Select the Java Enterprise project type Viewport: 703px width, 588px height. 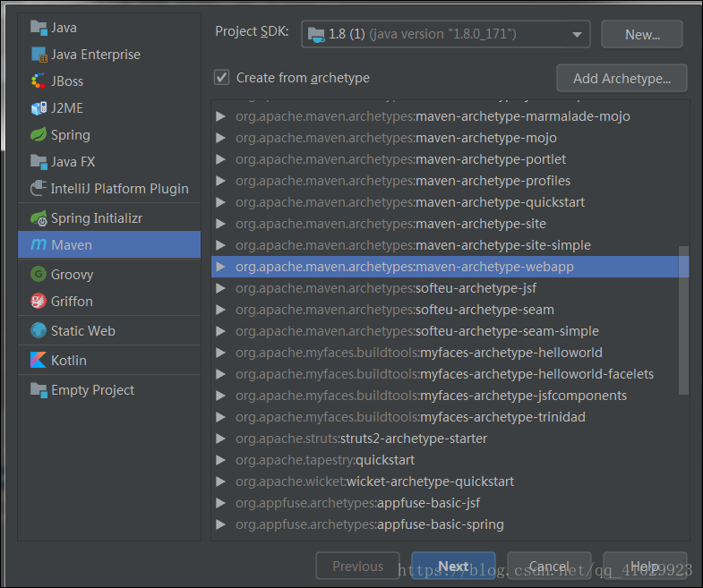[x=109, y=55]
